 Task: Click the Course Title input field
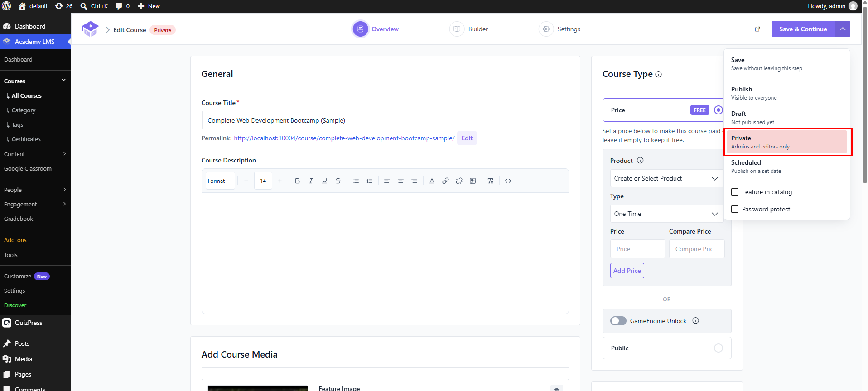coord(385,120)
